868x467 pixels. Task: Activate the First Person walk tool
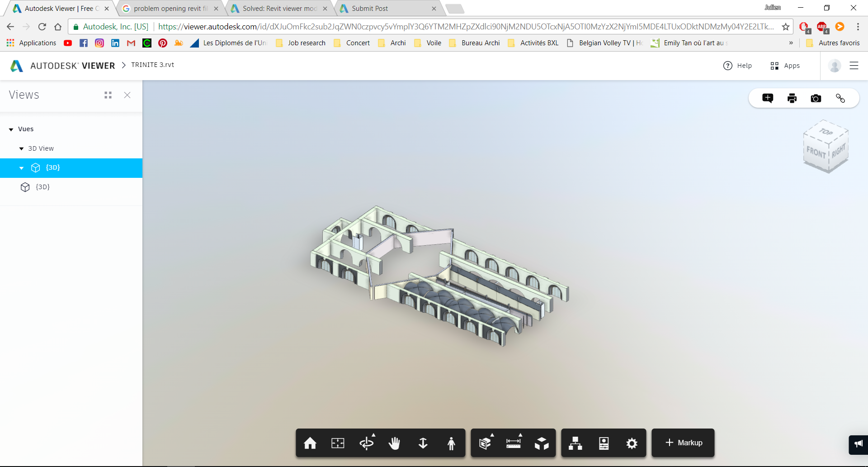pos(451,443)
